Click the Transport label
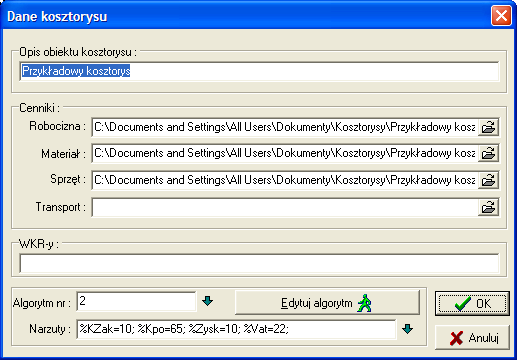Screen dimensions: 517x360 coord(61,207)
